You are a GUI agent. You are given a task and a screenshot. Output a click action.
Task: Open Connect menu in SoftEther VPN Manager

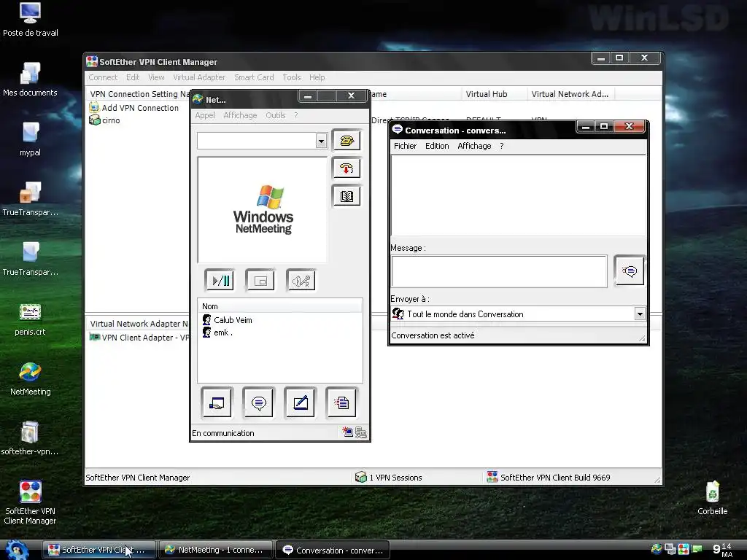click(x=102, y=77)
